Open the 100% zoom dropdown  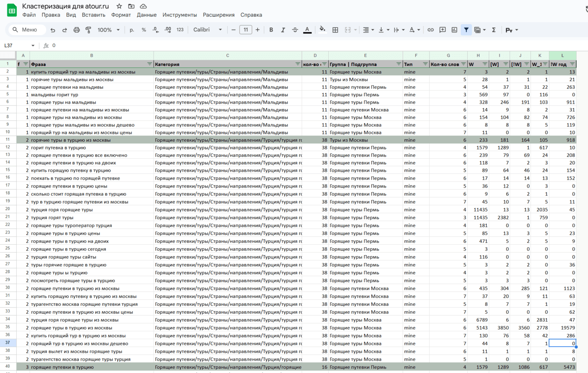pos(108,30)
